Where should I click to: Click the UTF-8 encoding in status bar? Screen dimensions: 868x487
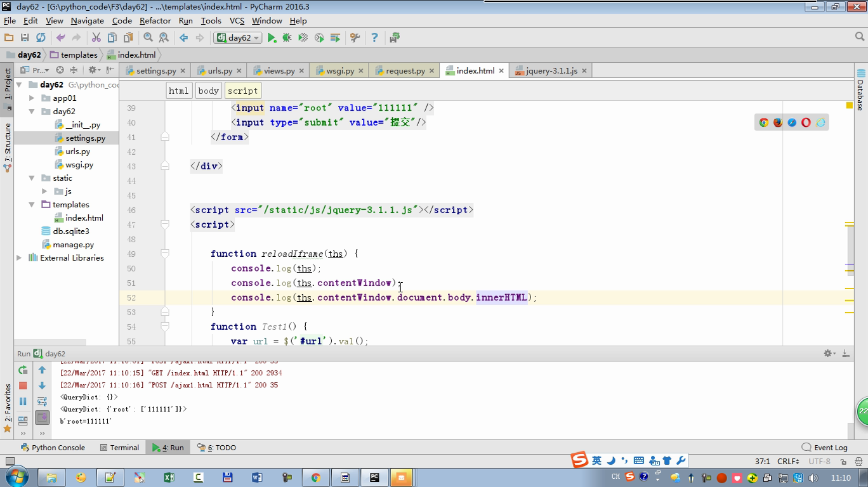[819, 461]
